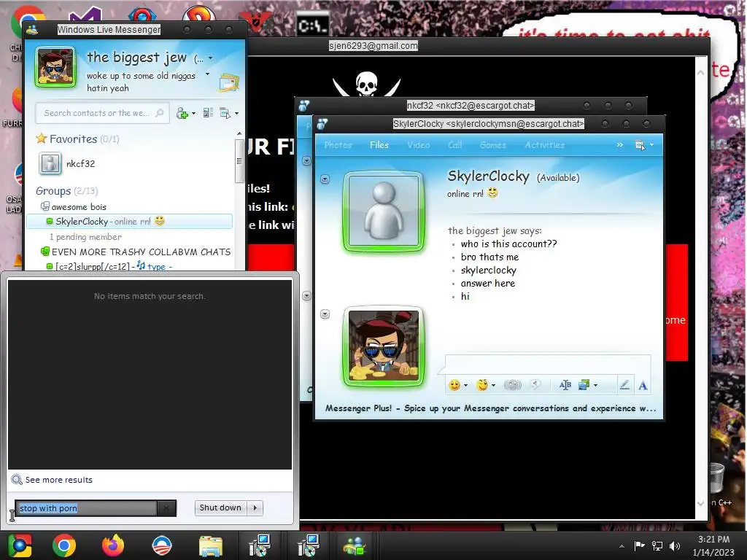Collapse the Favorites section
The width and height of the screenshot is (747, 560).
pos(77,139)
